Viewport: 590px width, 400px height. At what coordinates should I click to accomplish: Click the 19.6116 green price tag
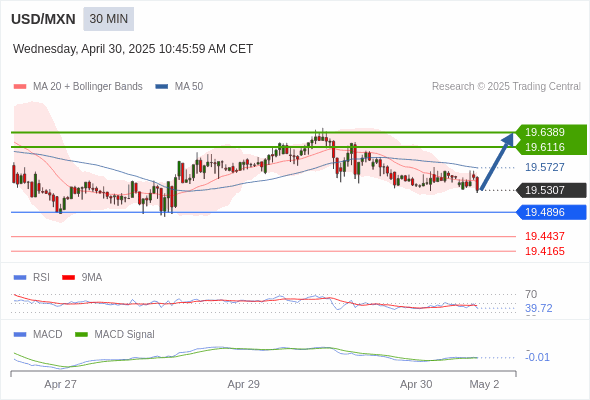pyautogui.click(x=545, y=147)
